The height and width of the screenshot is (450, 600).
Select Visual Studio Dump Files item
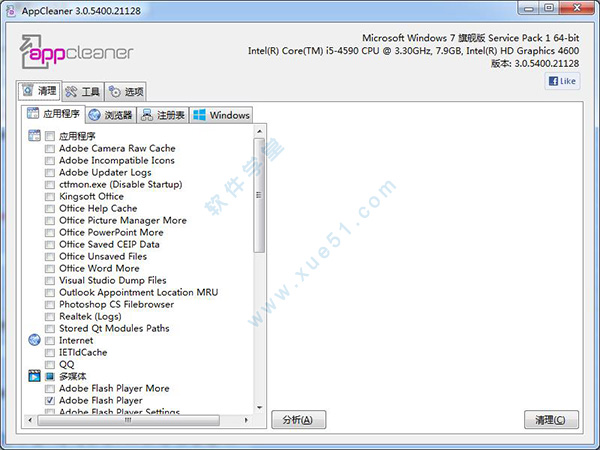[x=112, y=280]
